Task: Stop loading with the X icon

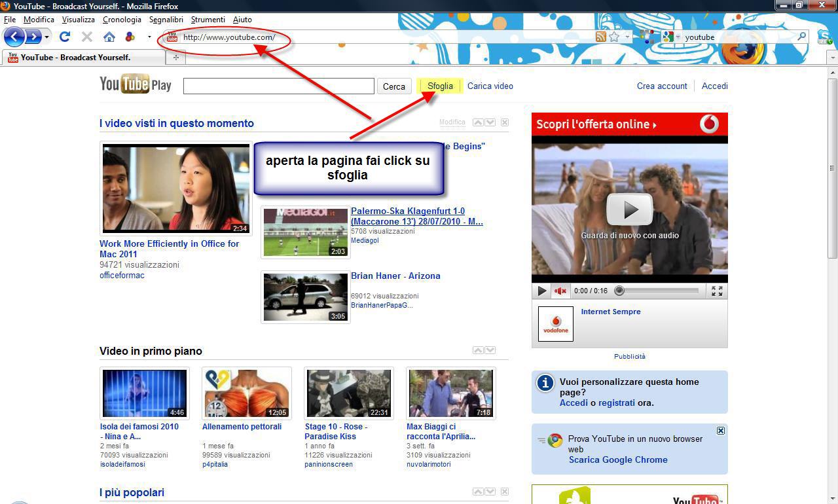Action: [86, 37]
